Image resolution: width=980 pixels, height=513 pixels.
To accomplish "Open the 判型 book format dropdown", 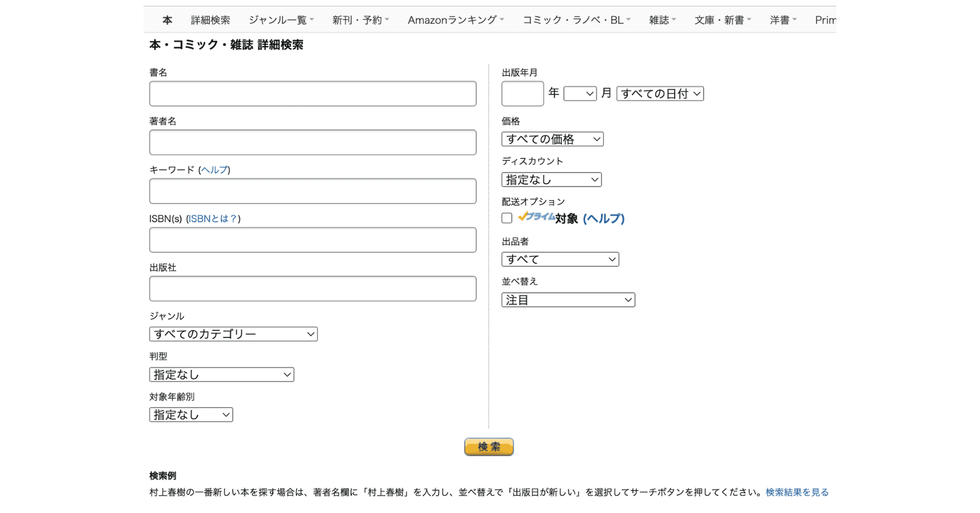I will click(x=221, y=374).
